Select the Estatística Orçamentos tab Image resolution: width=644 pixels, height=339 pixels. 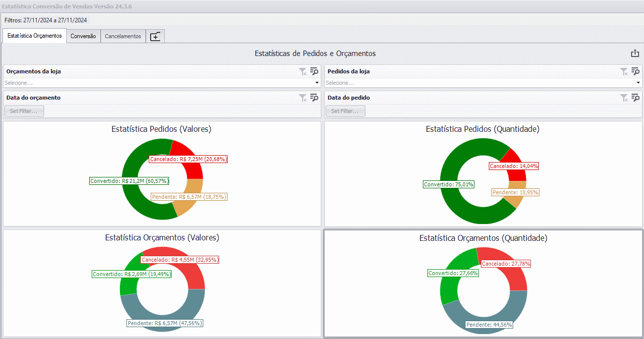[35, 36]
